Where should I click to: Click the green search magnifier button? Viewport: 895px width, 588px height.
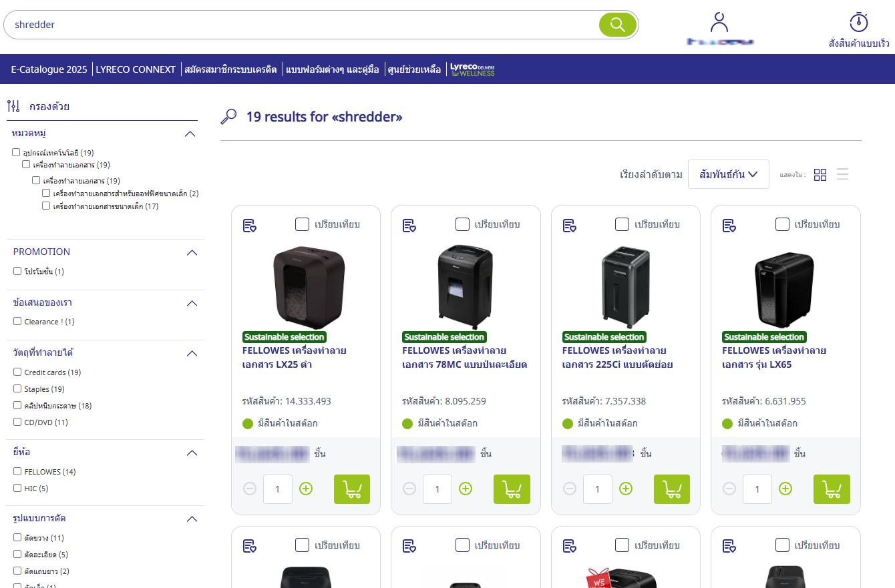point(617,25)
